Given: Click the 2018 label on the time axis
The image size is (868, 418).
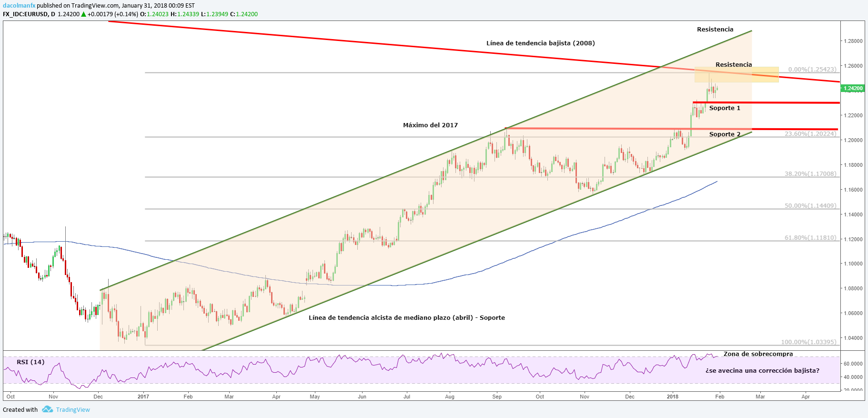Looking at the screenshot, I should [x=673, y=397].
